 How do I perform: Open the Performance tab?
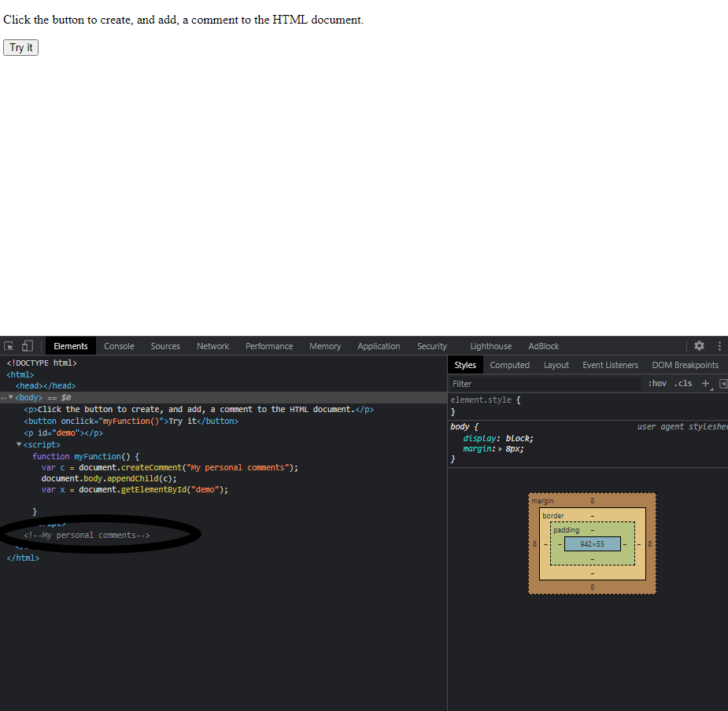click(269, 346)
